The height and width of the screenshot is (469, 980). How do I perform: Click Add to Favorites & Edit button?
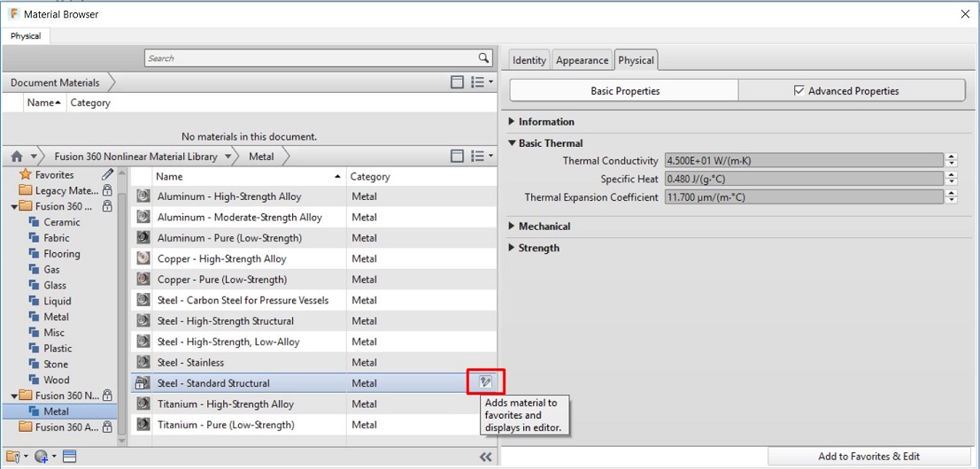click(868, 457)
